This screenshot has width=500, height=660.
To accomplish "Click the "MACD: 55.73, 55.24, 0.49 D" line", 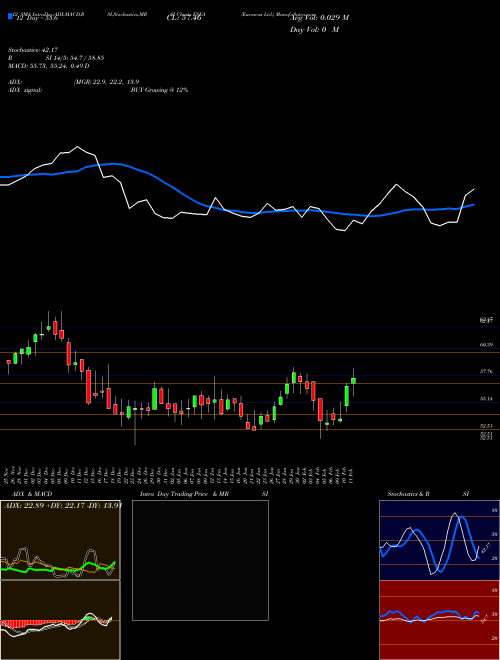I will [49, 66].
